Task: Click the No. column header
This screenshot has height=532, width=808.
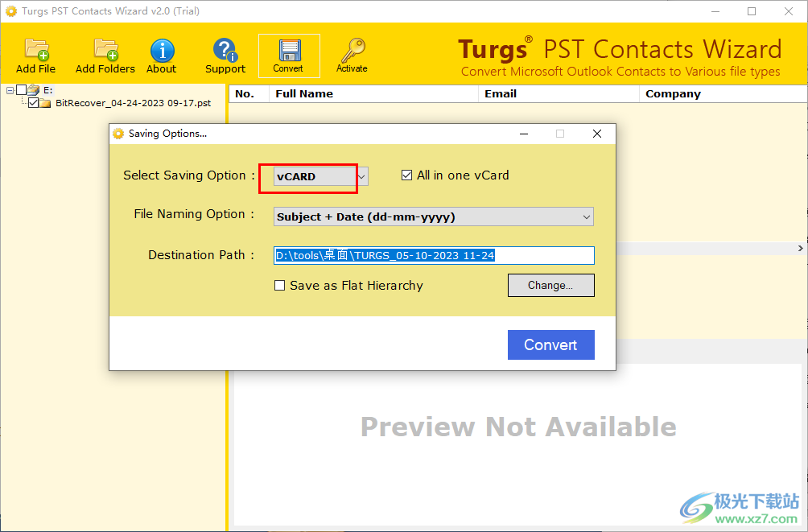Action: (249, 94)
